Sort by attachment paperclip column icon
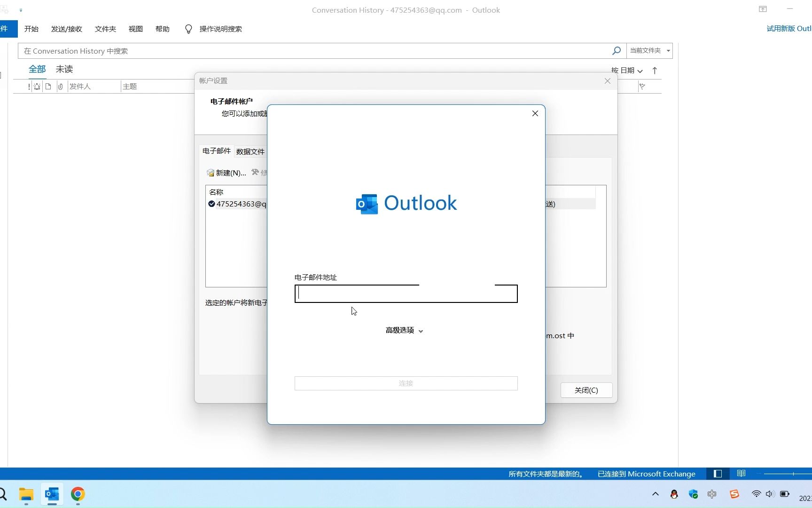This screenshot has height=508, width=812. [x=60, y=87]
